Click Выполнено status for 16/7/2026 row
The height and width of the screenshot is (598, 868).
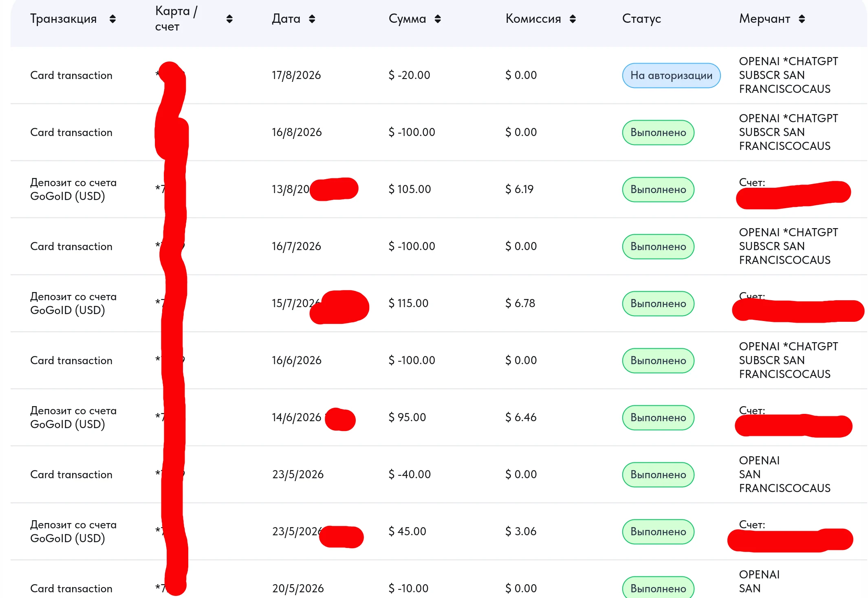tap(658, 246)
